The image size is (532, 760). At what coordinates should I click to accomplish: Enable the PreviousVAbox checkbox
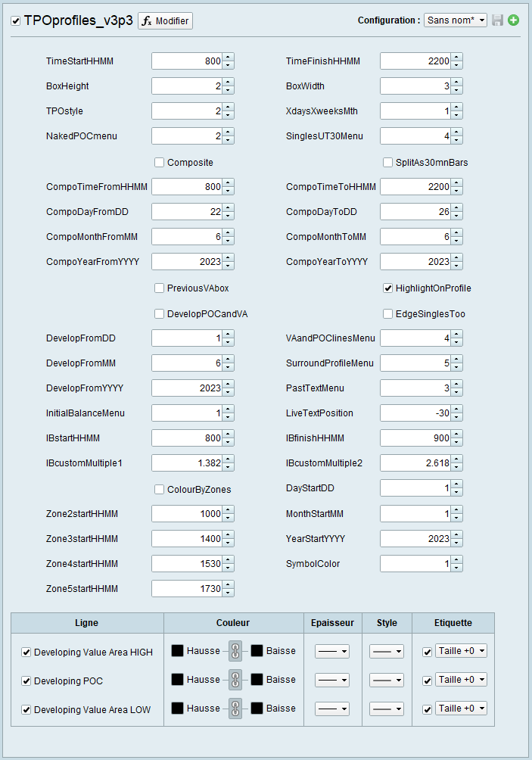pos(159,288)
